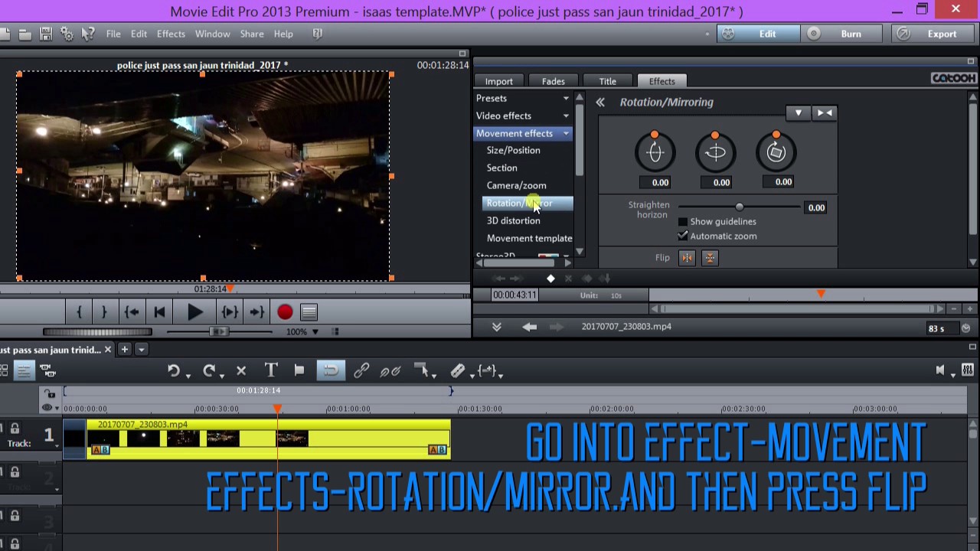Click the keyframe diamond button
Image resolution: width=980 pixels, height=551 pixels.
550,279
